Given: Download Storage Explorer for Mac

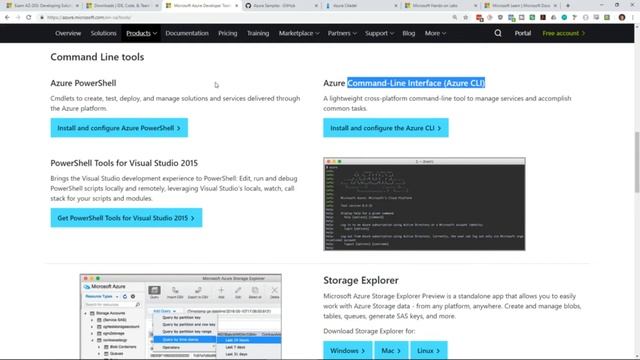Looking at the screenshot, I should 391,351.
